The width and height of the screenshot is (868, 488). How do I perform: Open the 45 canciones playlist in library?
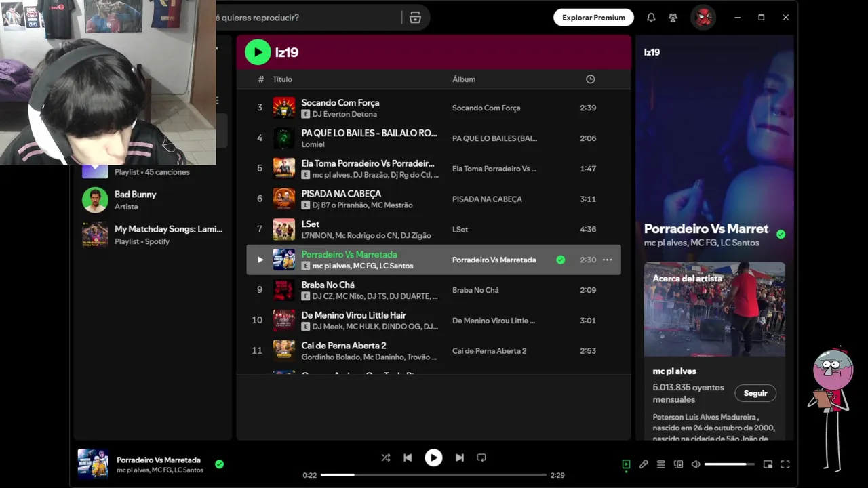coord(152,172)
